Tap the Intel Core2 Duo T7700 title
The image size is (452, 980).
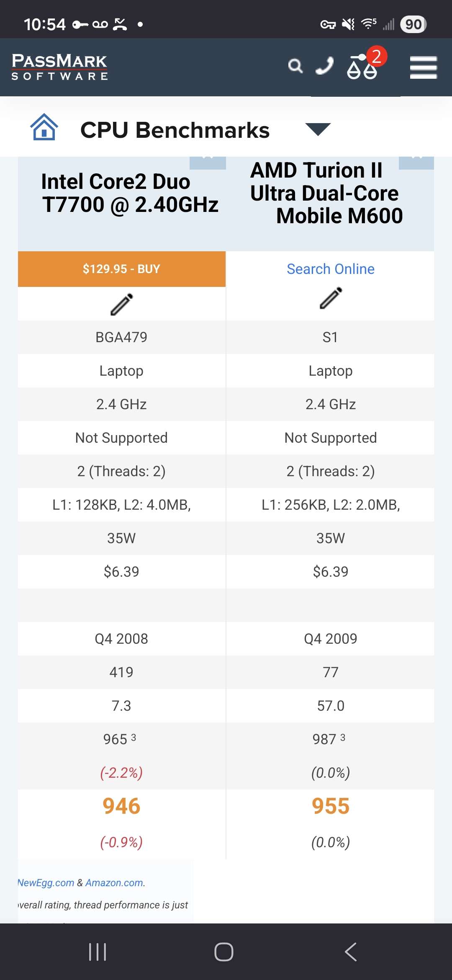130,193
